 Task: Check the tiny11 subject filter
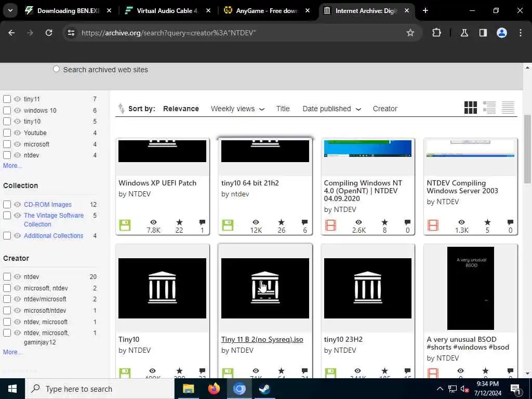tap(7, 99)
